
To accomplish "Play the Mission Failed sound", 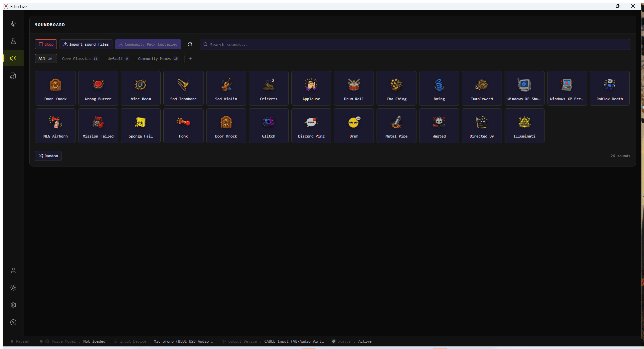I will tap(98, 126).
